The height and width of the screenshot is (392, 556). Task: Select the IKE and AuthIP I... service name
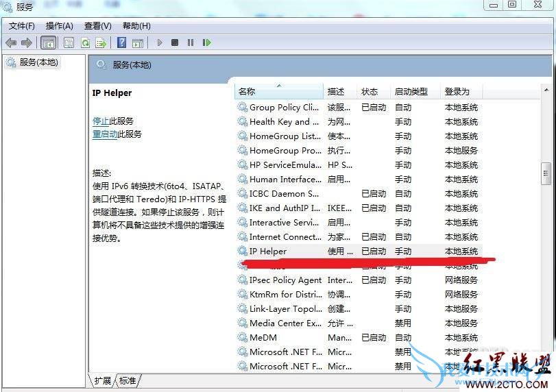pyautogui.click(x=285, y=208)
